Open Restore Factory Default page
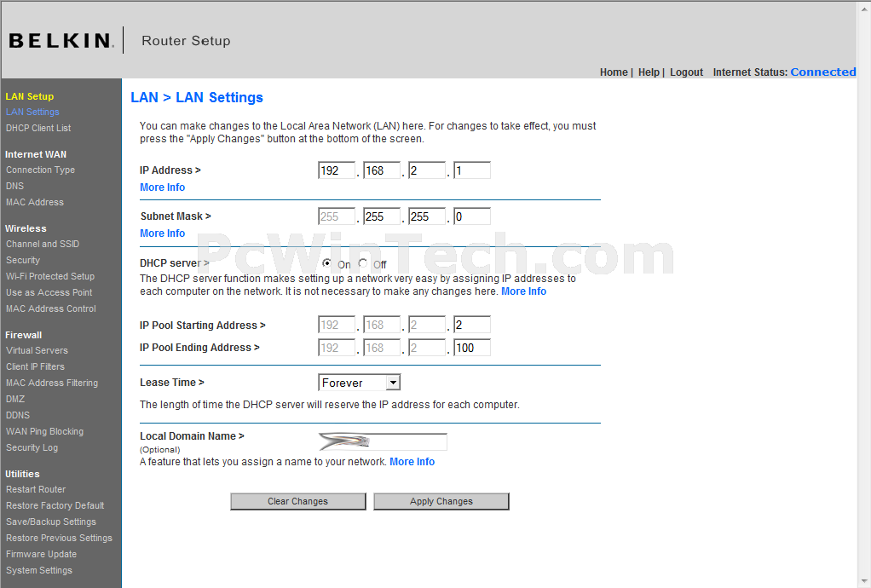The image size is (871, 588). [55, 505]
